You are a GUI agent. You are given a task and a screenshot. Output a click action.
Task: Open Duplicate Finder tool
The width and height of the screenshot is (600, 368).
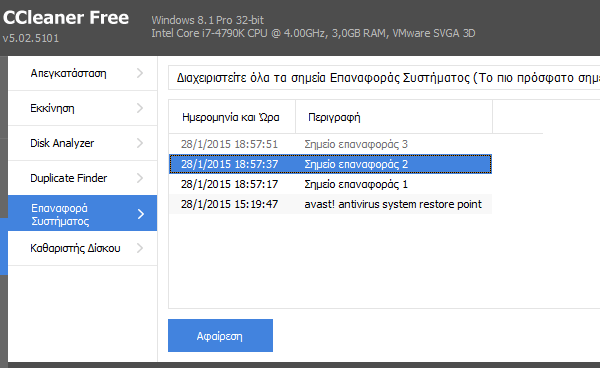82,178
